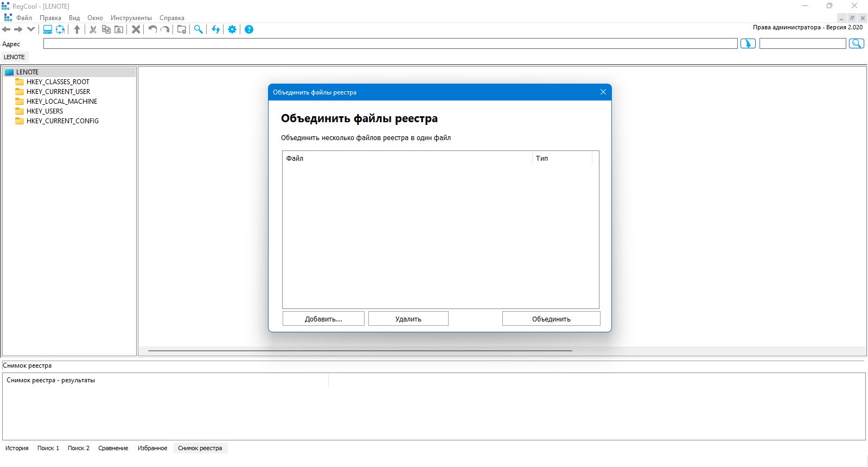Switch to the Снимок реестра tab
The image size is (868, 467).
(x=200, y=448)
